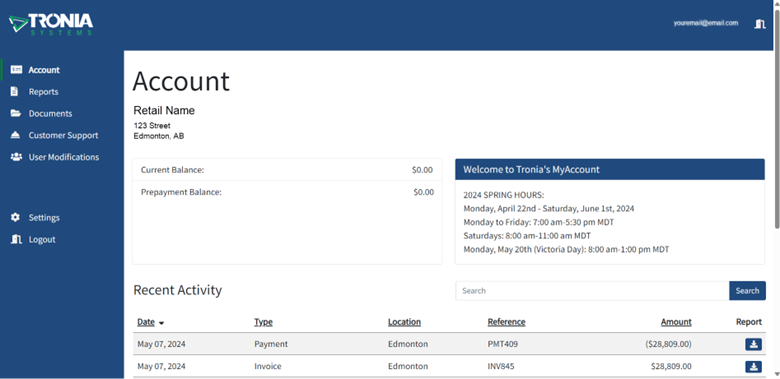Click the User Modifications people icon

click(16, 157)
